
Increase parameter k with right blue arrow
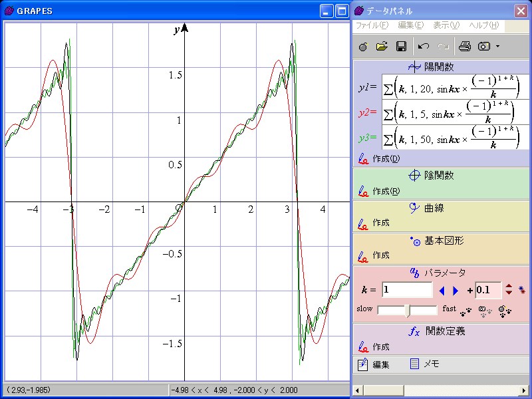[x=456, y=291]
